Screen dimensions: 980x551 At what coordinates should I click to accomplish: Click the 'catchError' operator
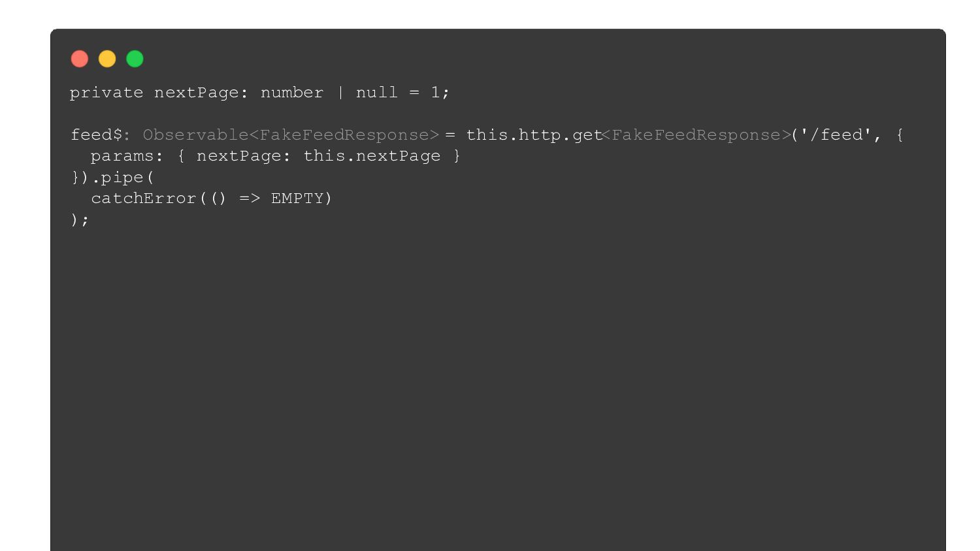click(x=144, y=198)
